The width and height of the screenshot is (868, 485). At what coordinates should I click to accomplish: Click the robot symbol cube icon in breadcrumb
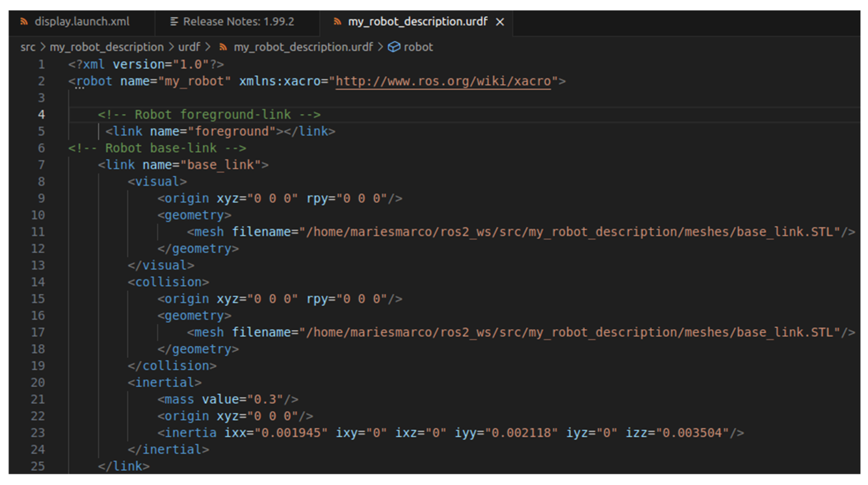click(x=394, y=47)
